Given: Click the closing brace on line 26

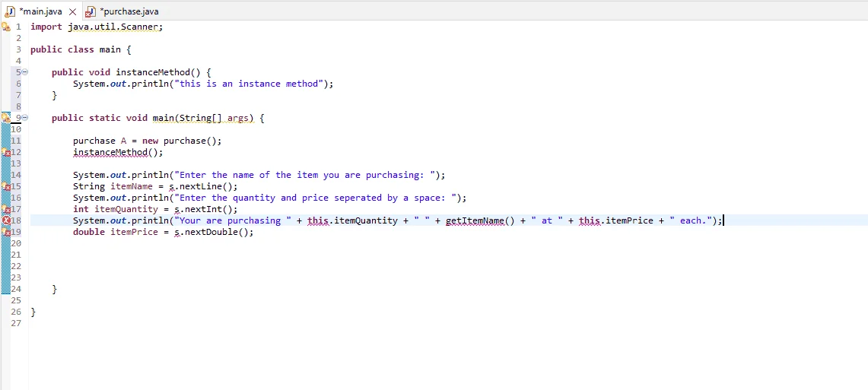Looking at the screenshot, I should tap(33, 312).
